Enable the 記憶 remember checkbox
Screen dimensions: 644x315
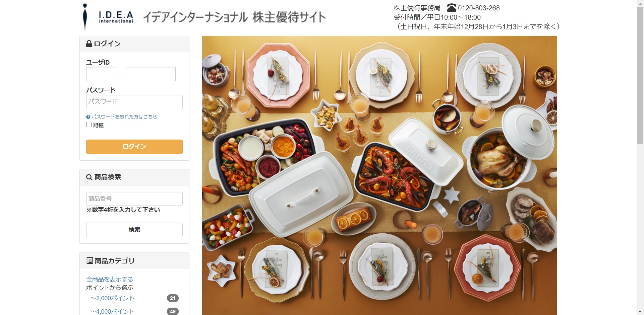[x=89, y=125]
